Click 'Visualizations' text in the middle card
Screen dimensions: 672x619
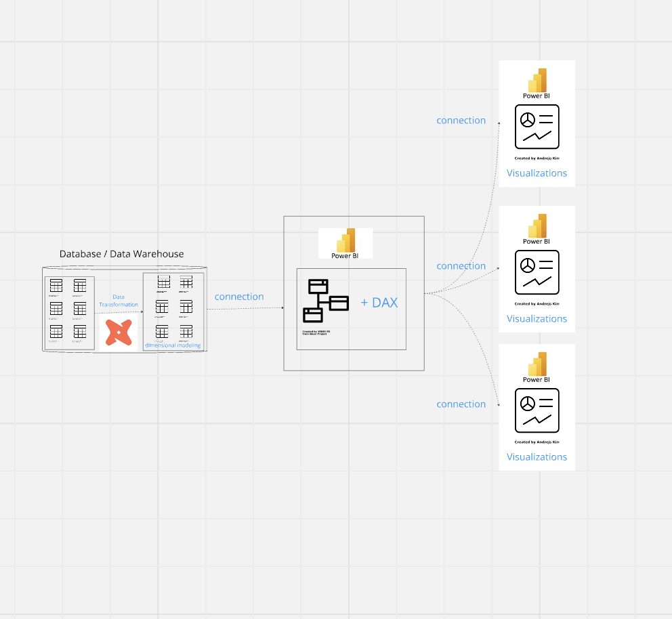tap(537, 319)
